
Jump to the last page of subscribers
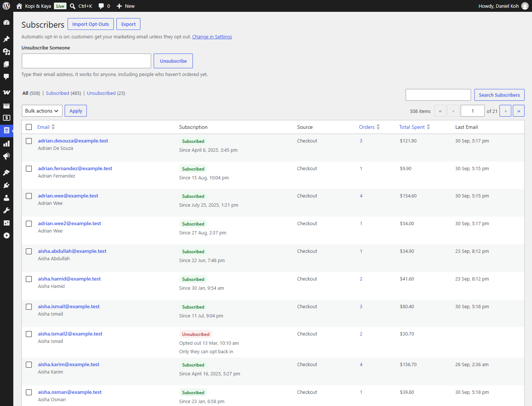click(519, 111)
